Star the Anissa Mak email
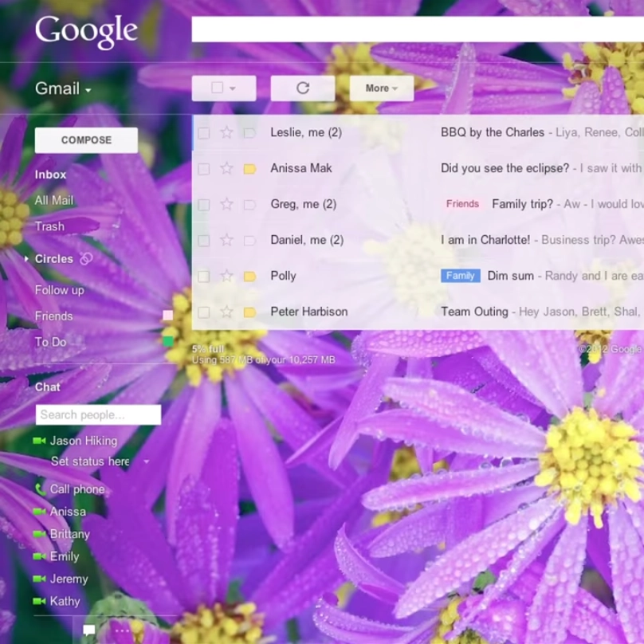 226,168
